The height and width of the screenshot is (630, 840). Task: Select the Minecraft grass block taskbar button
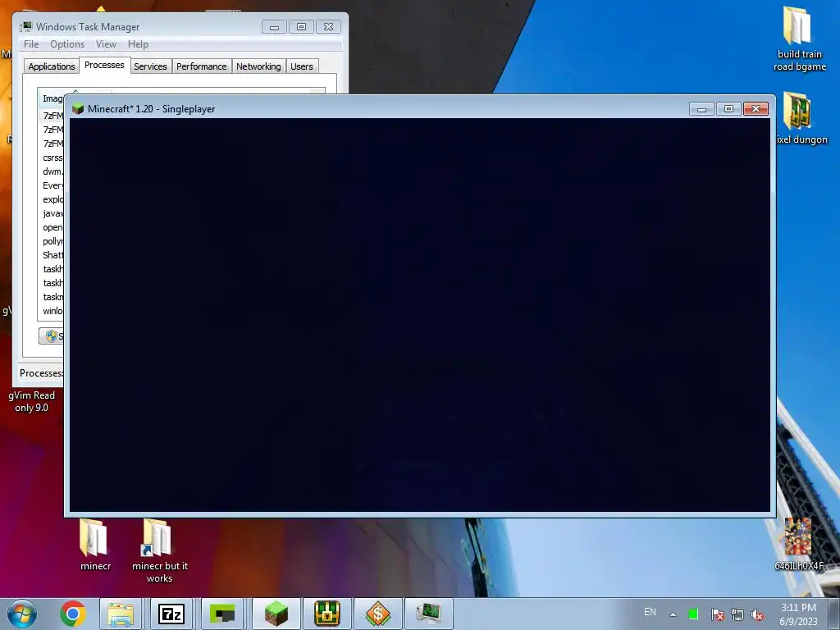coord(276,614)
